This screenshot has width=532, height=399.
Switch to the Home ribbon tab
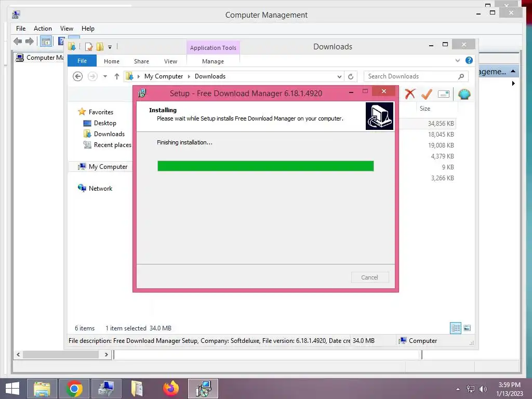point(112,61)
